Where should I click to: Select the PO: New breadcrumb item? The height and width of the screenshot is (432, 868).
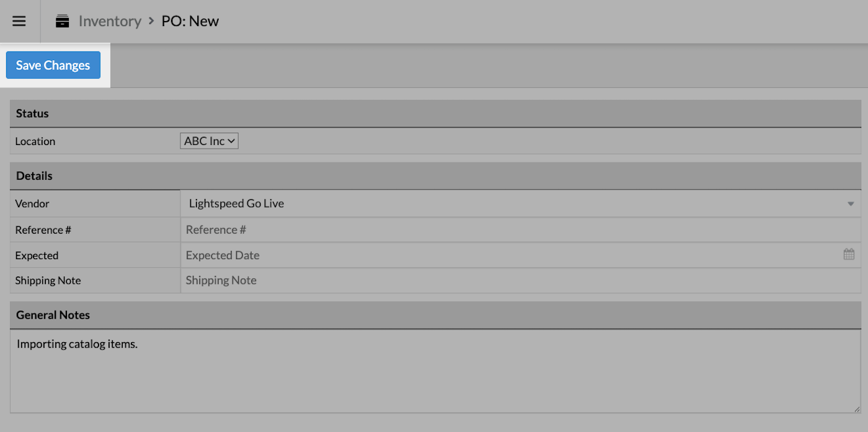click(190, 20)
